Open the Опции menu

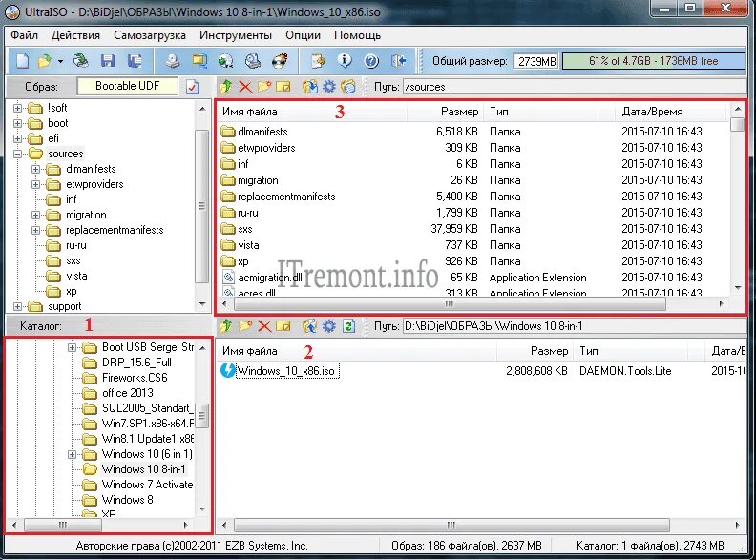(303, 35)
